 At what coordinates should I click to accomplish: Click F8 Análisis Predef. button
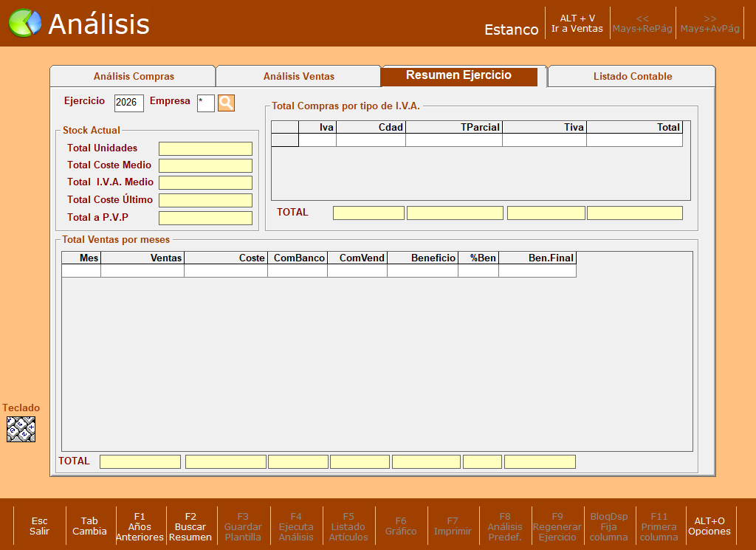click(x=505, y=526)
